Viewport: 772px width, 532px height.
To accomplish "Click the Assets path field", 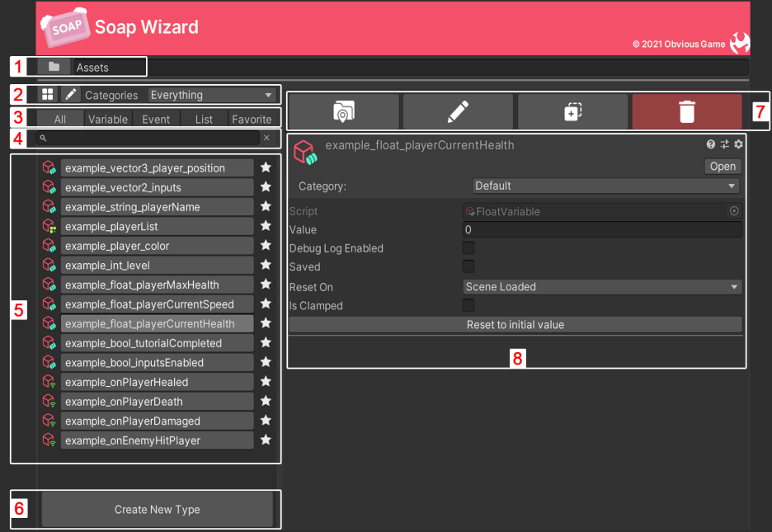I will tap(411, 67).
